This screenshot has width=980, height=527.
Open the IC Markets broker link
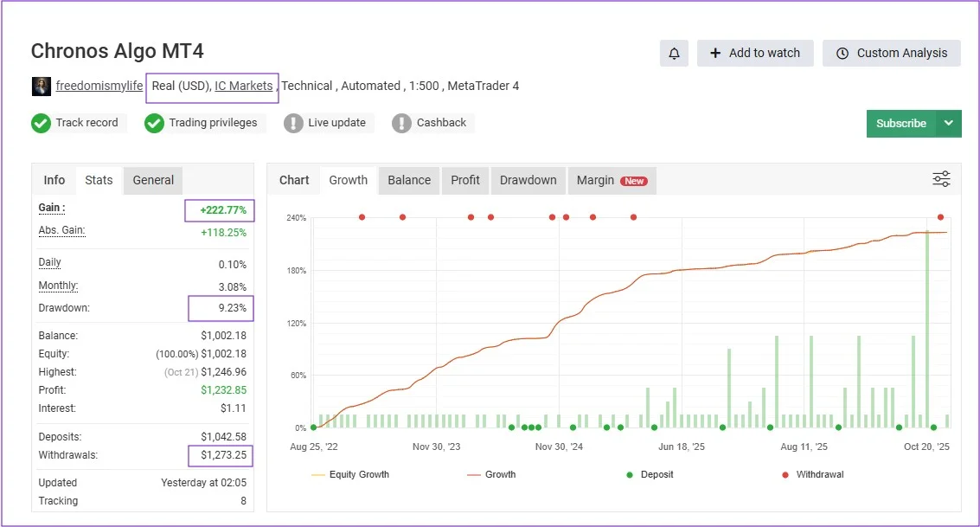tap(243, 86)
